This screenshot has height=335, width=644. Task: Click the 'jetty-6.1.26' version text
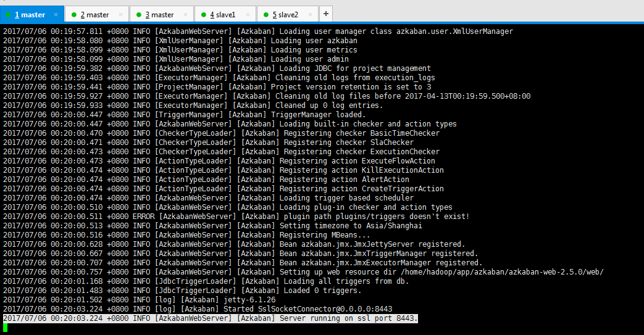point(249,299)
